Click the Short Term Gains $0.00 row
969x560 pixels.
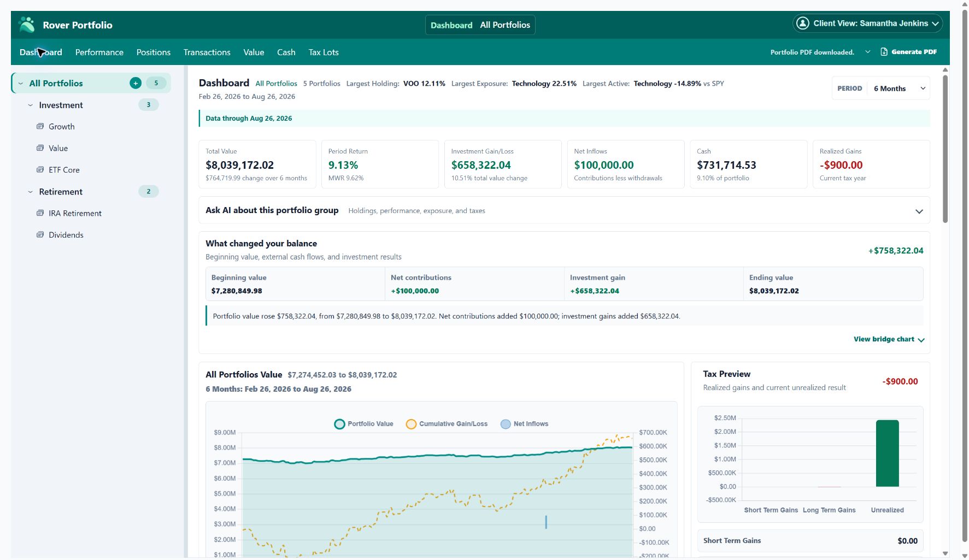[x=810, y=541]
